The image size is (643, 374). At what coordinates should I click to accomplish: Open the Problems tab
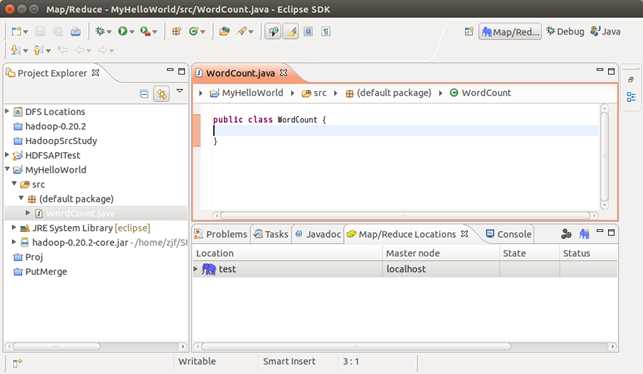tap(221, 234)
